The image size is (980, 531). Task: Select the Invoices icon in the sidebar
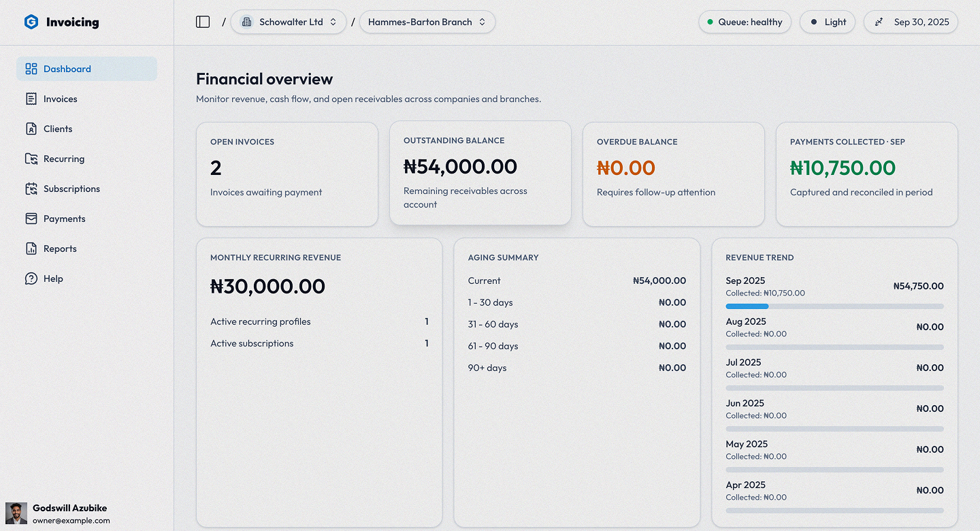pyautogui.click(x=31, y=99)
